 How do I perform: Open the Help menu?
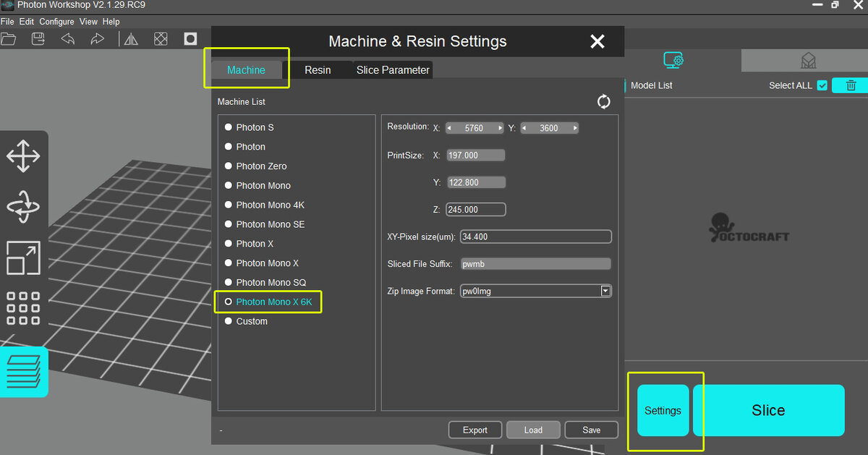point(111,22)
